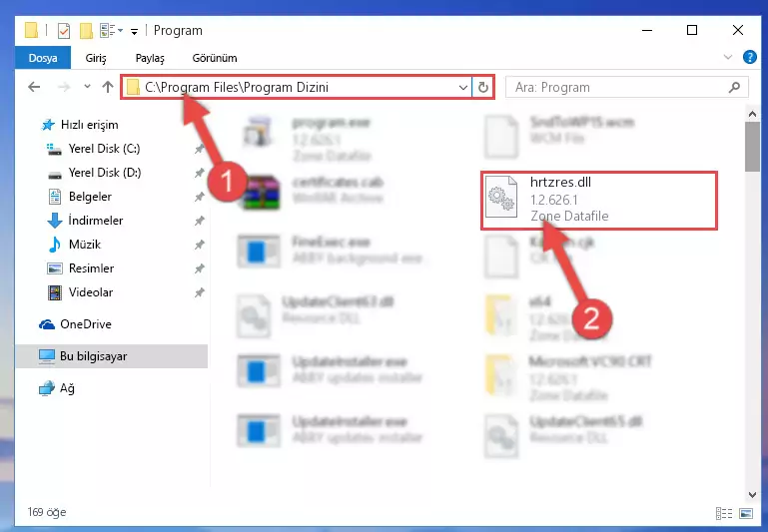Open the Videolar folder shortcut
The height and width of the screenshot is (532, 768).
(x=91, y=292)
